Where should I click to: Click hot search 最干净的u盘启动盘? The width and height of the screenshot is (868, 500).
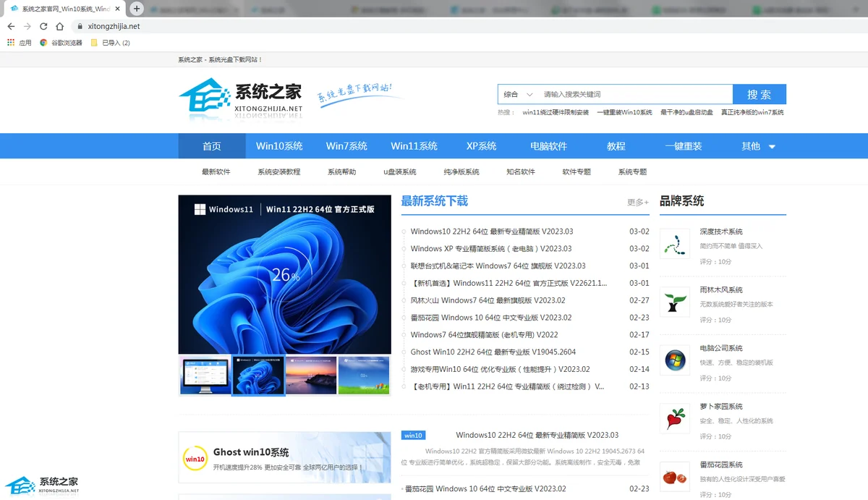[686, 113]
